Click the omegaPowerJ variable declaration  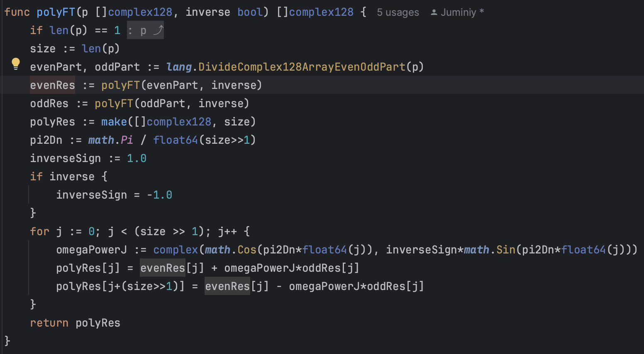pos(92,250)
